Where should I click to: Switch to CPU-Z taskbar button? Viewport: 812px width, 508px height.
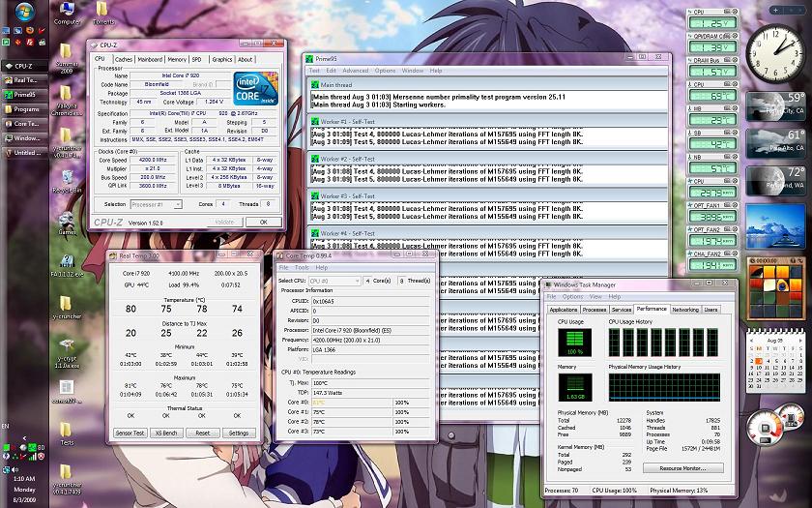point(24,66)
